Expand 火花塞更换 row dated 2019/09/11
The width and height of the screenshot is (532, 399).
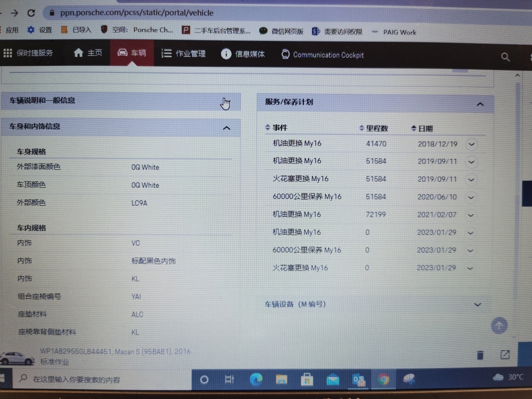pyautogui.click(x=471, y=180)
